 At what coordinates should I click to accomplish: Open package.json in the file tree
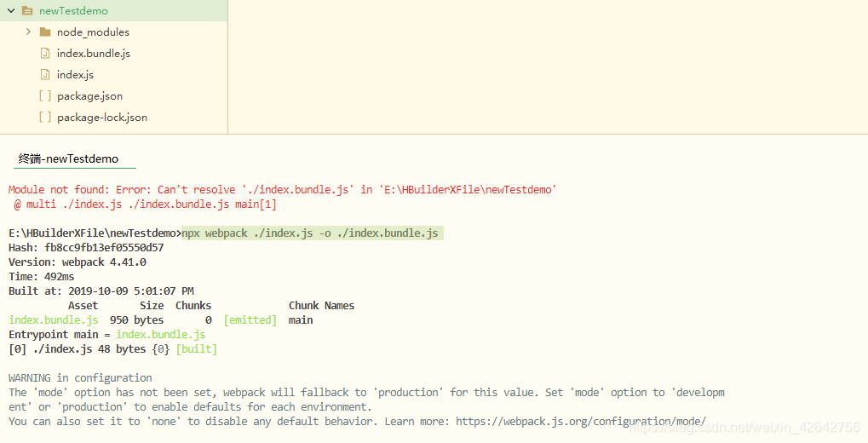[89, 95]
